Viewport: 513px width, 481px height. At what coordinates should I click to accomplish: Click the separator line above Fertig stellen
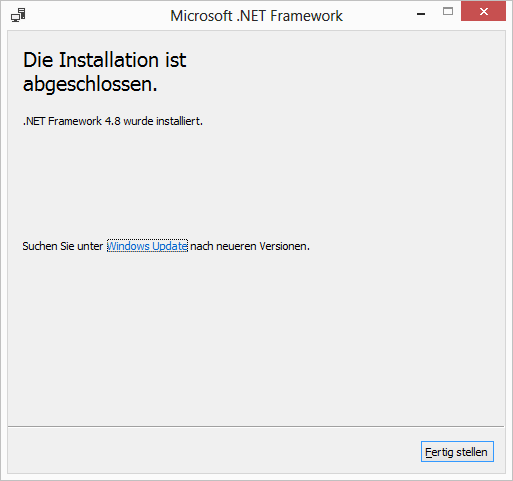[256, 426]
